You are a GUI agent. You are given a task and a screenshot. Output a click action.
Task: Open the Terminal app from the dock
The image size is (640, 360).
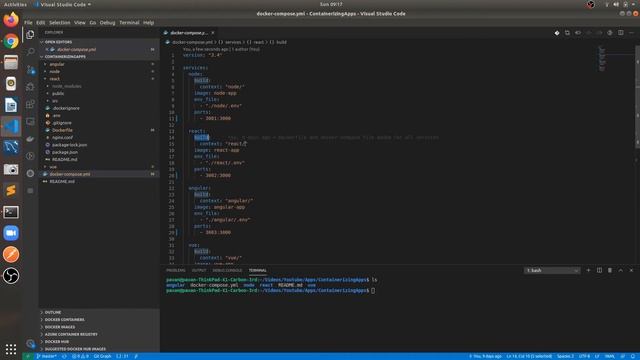pos(11,212)
